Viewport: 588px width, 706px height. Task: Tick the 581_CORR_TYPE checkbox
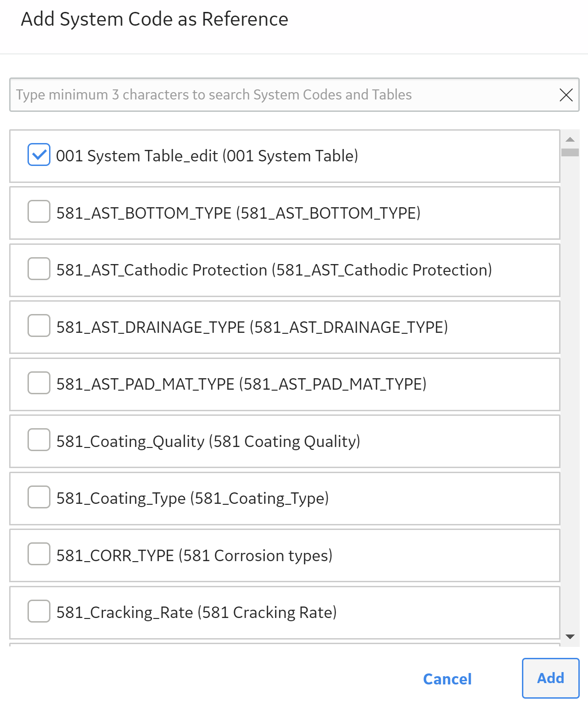click(39, 554)
